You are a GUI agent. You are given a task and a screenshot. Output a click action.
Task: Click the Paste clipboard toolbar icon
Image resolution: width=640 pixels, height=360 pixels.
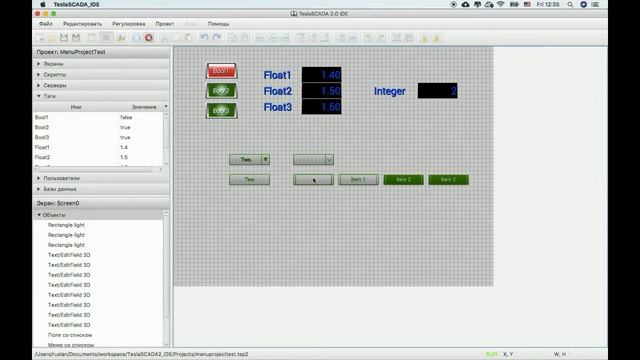click(x=189, y=38)
